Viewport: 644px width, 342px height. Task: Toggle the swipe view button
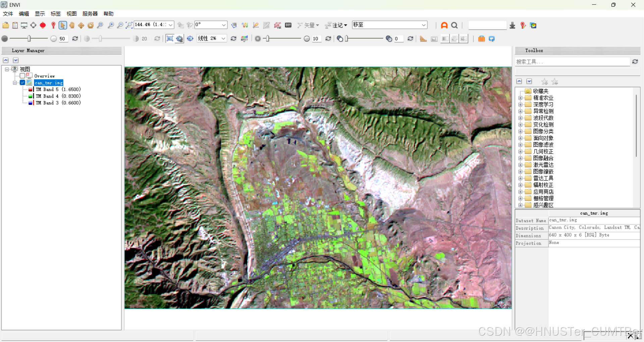464,39
